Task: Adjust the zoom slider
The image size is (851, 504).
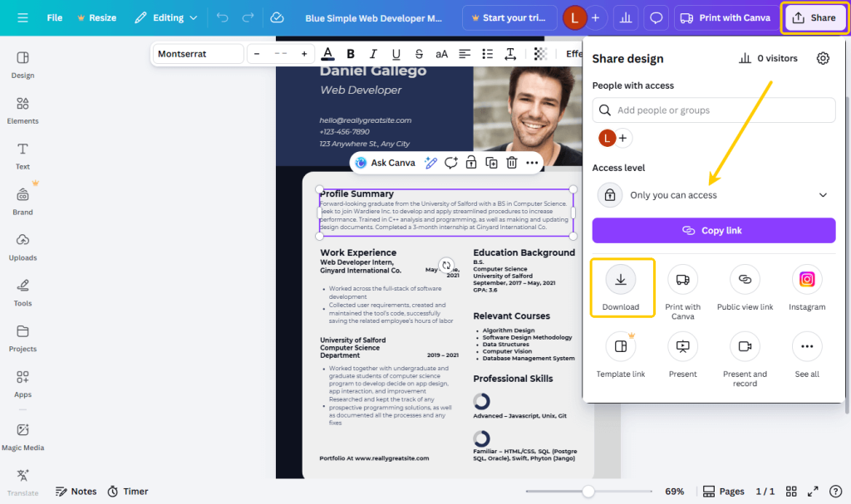Action: 590,491
